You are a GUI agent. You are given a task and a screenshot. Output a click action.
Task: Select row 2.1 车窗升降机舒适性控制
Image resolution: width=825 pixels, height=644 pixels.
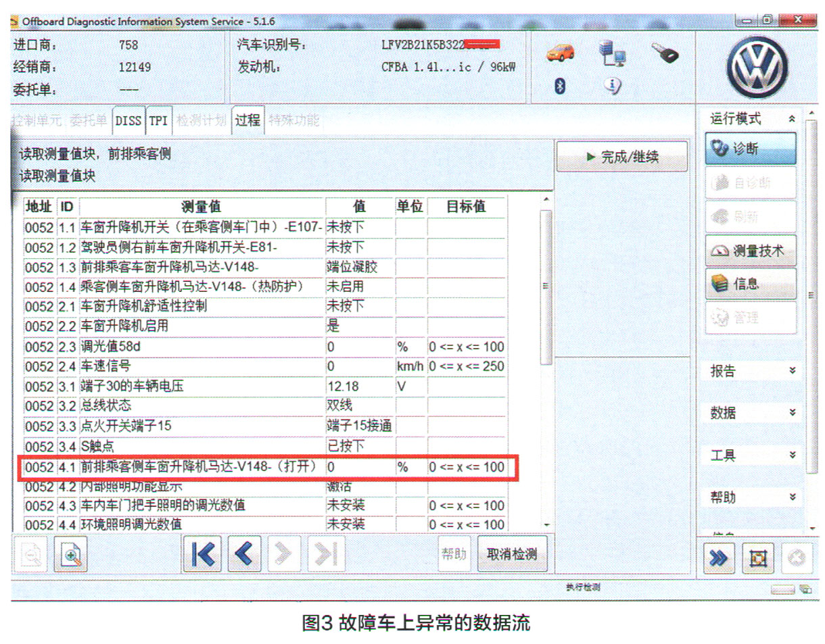click(x=264, y=306)
